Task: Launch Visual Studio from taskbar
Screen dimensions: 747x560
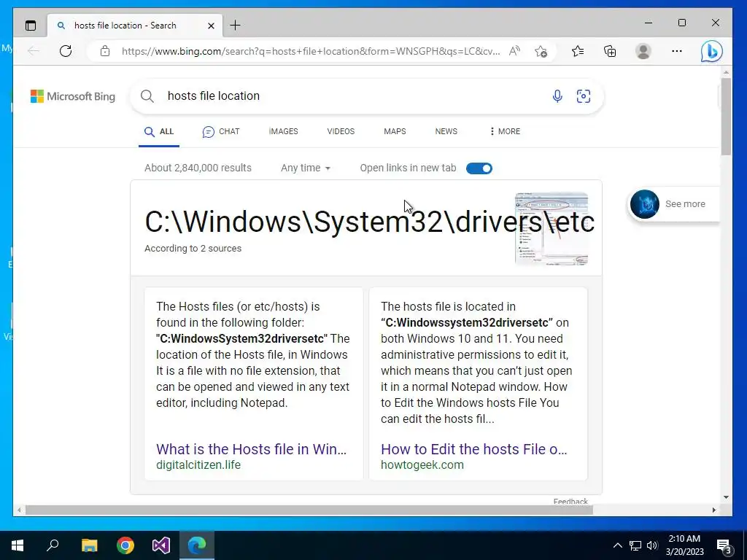Action: pos(161,545)
